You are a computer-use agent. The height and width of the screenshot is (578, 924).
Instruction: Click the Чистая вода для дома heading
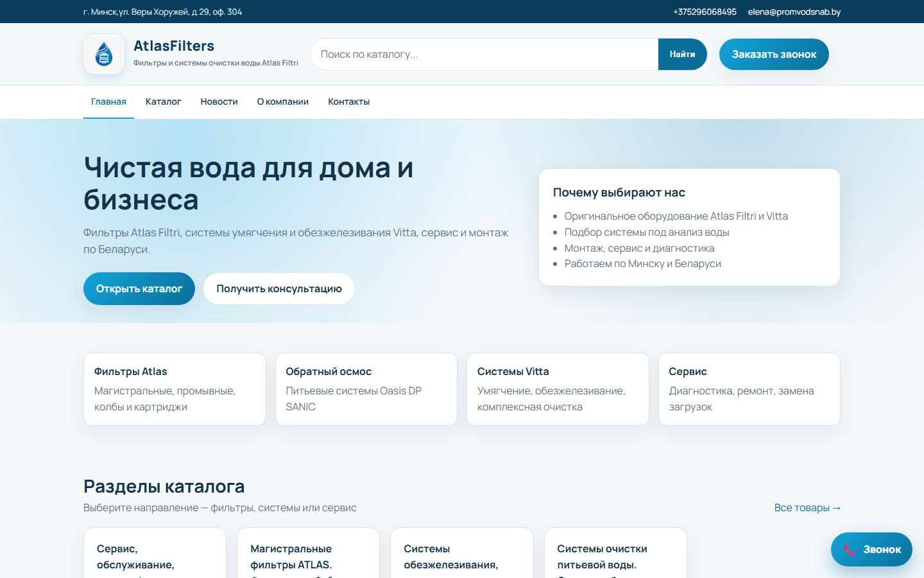pyautogui.click(x=248, y=183)
